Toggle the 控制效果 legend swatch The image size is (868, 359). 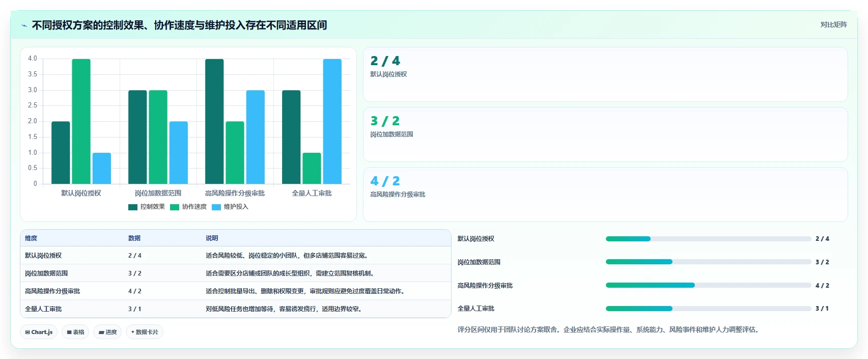point(133,207)
